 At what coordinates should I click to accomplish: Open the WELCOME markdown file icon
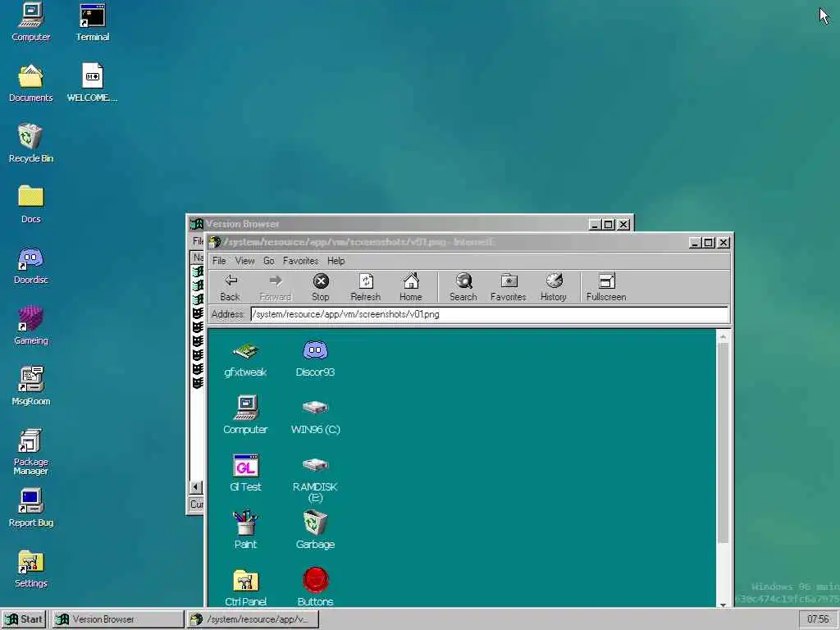[x=92, y=83]
